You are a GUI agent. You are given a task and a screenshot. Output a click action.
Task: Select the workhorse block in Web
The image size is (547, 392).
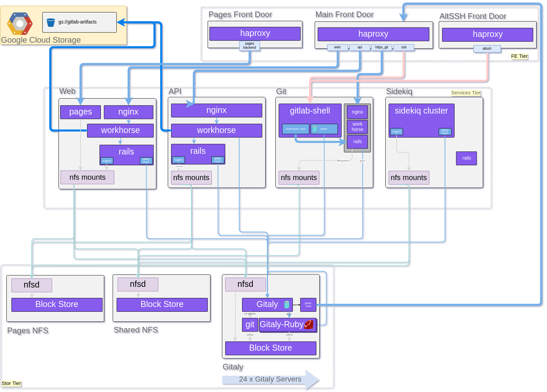[120, 131]
